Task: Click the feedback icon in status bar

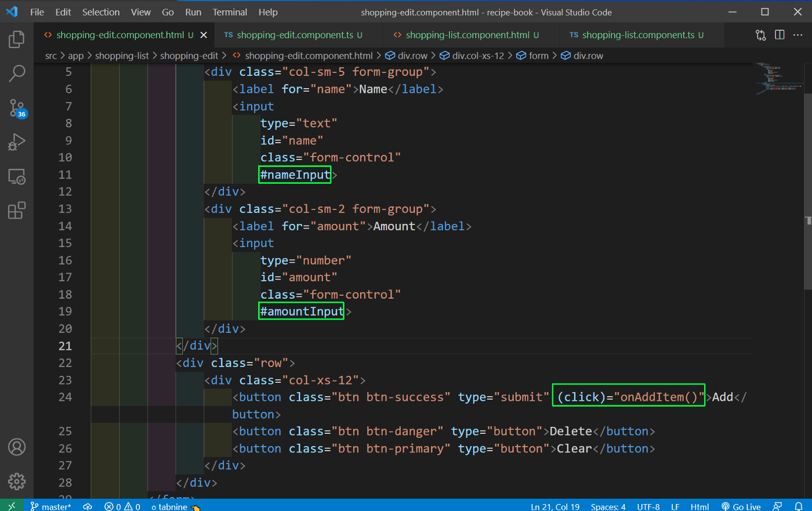Action: coord(778,506)
